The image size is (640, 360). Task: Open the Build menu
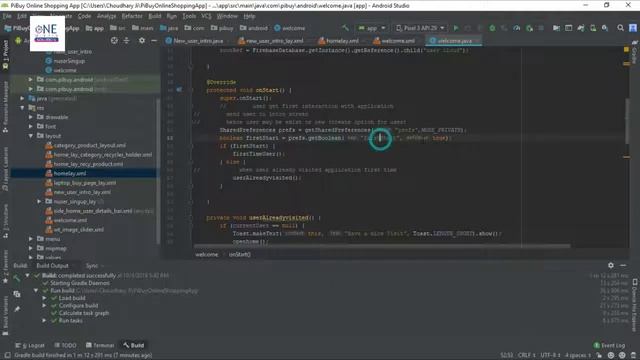pyautogui.click(x=154, y=16)
